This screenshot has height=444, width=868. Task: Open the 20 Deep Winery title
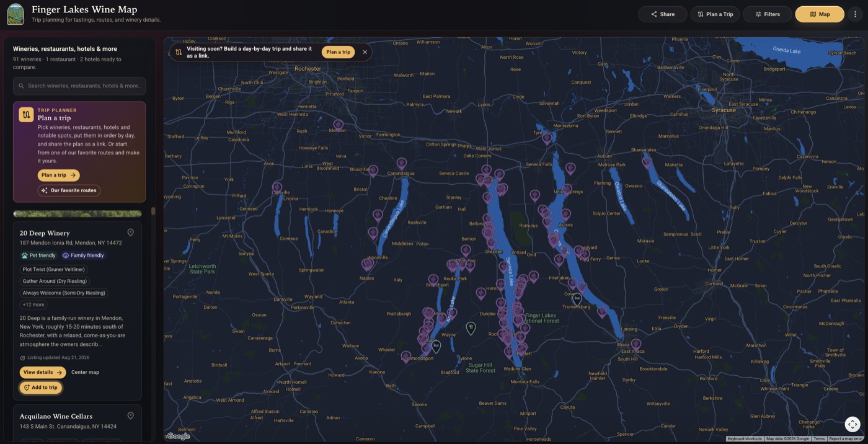(x=45, y=233)
